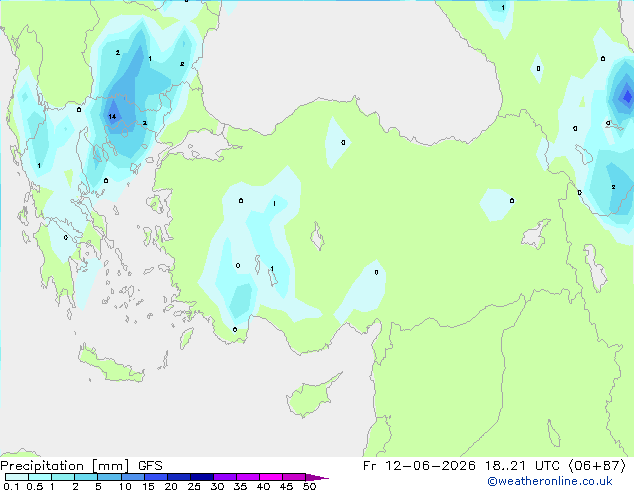
Task: Click the date text '12-06-2026'
Action: [430, 466]
